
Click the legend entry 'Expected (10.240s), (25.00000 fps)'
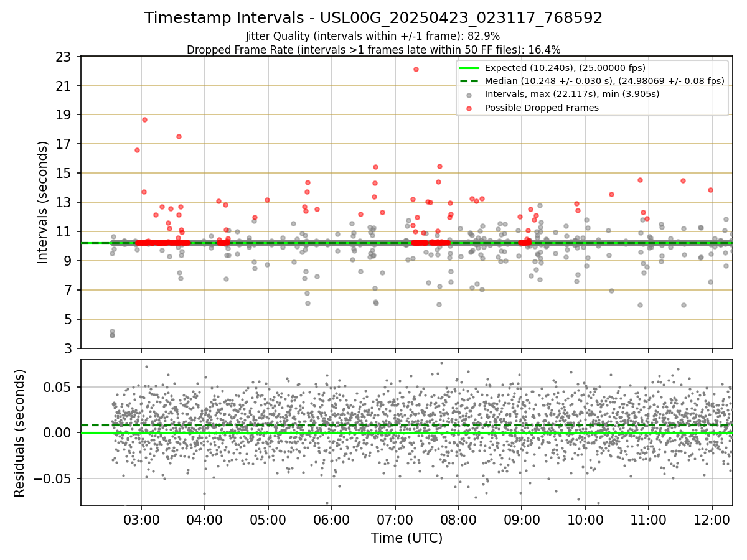tap(565, 68)
